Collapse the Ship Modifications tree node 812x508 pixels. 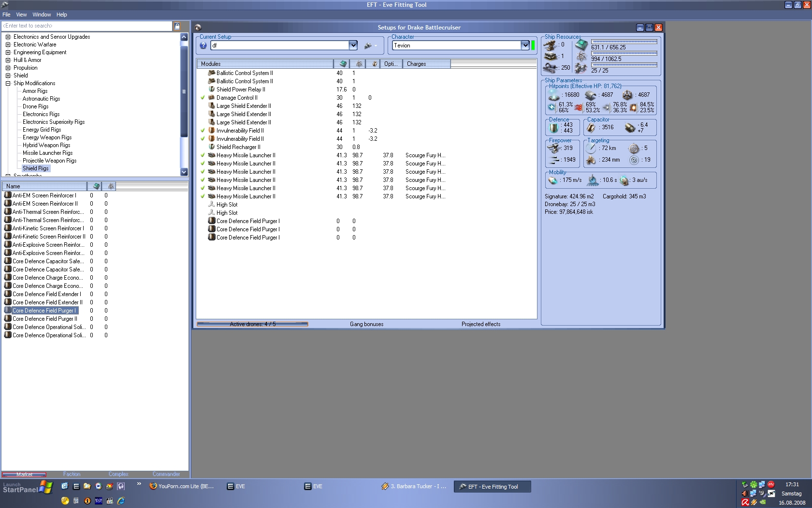(8, 83)
